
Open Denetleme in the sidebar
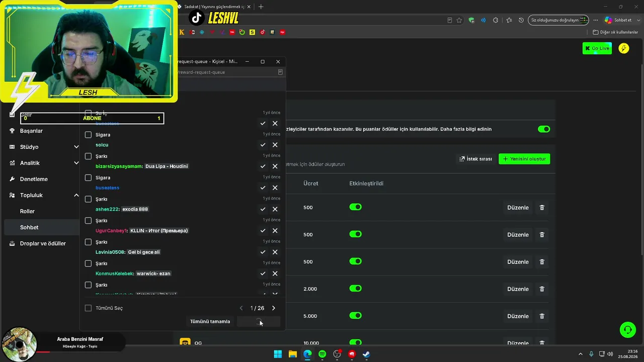click(x=34, y=179)
